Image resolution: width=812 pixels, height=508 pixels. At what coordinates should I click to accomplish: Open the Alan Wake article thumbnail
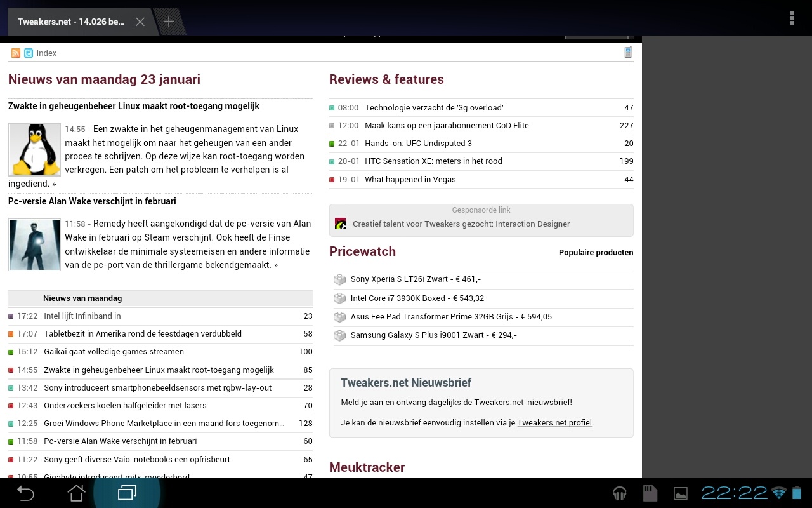click(34, 244)
